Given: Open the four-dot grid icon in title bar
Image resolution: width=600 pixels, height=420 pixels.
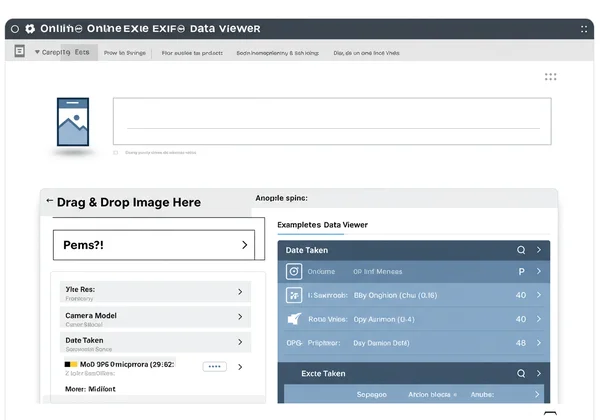Looking at the screenshot, I should click(x=584, y=29).
